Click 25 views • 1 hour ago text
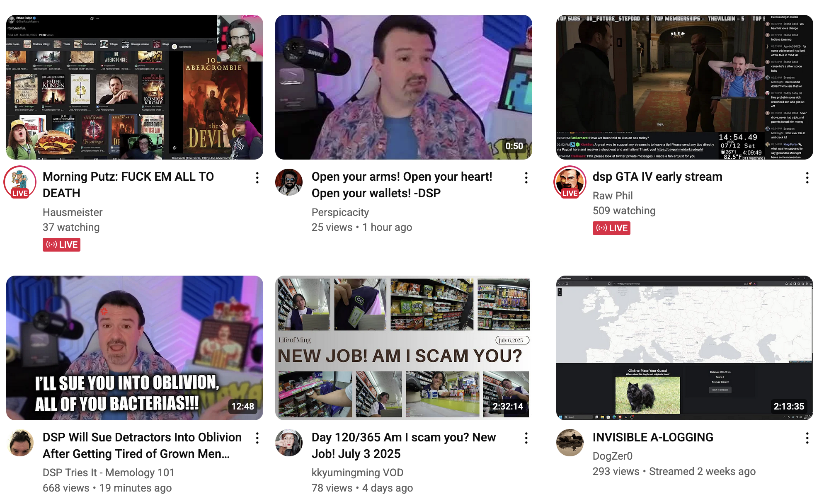This screenshot has width=824, height=504. pyautogui.click(x=362, y=227)
